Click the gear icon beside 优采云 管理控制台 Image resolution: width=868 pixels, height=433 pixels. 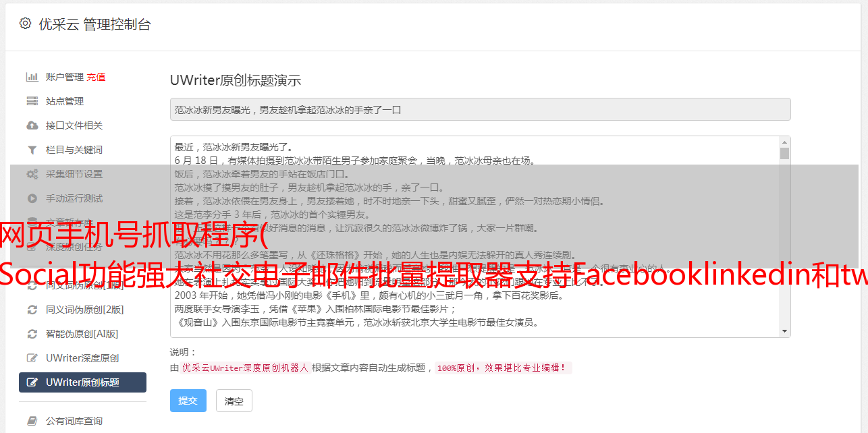[x=25, y=24]
